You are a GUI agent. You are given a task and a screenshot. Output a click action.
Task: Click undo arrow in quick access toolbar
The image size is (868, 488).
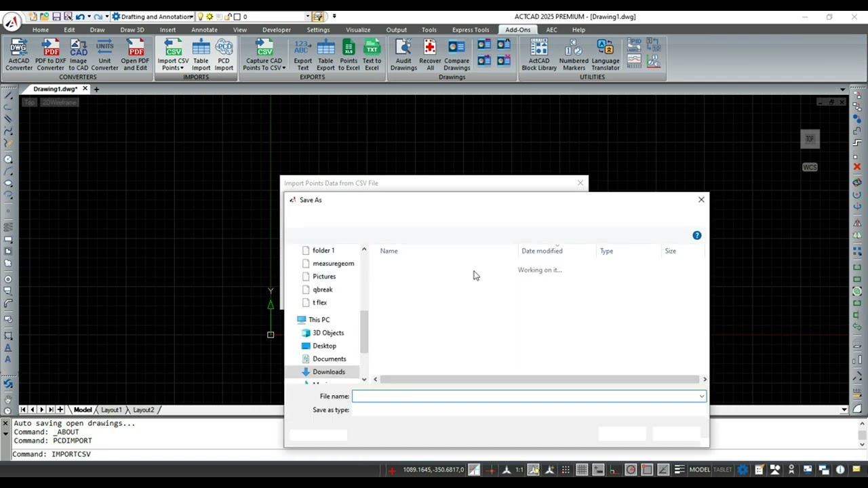80,16
